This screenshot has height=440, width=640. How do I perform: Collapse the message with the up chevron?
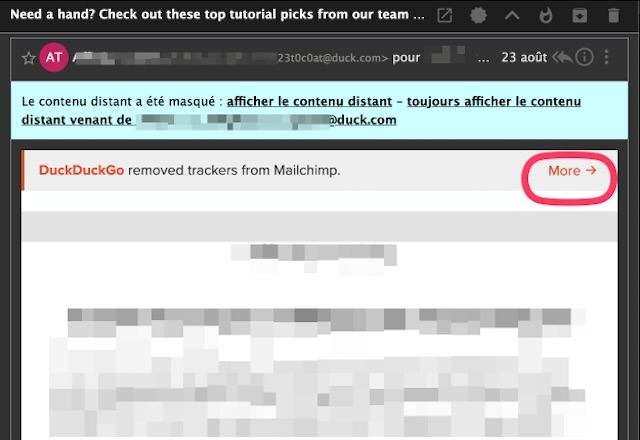click(511, 16)
